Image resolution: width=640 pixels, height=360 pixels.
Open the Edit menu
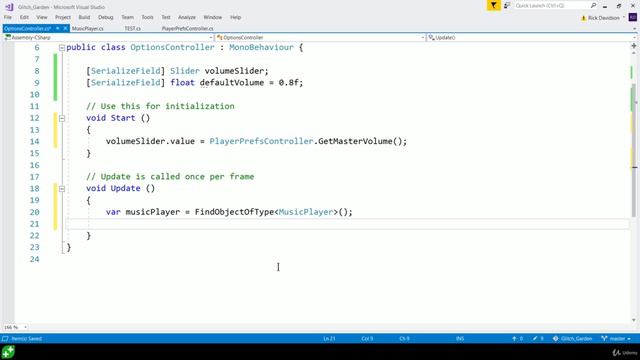click(24, 17)
